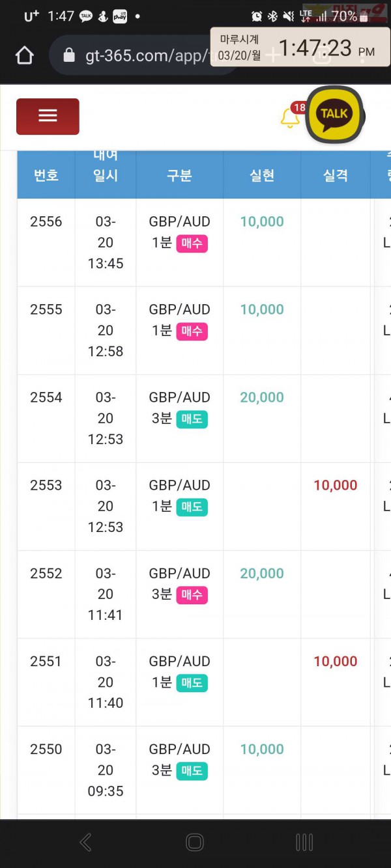391x868 pixels.
Task: Tap the Android back navigation button
Action: [x=85, y=842]
